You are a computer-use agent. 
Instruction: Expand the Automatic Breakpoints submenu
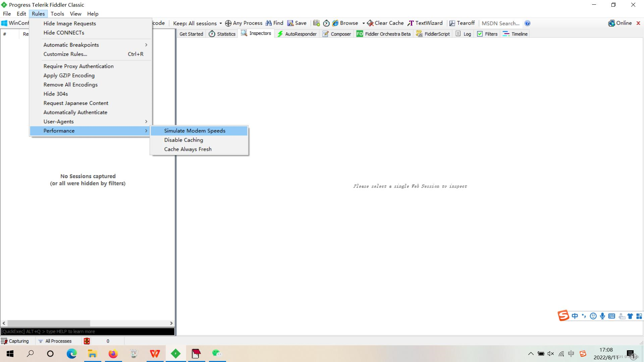click(91, 45)
